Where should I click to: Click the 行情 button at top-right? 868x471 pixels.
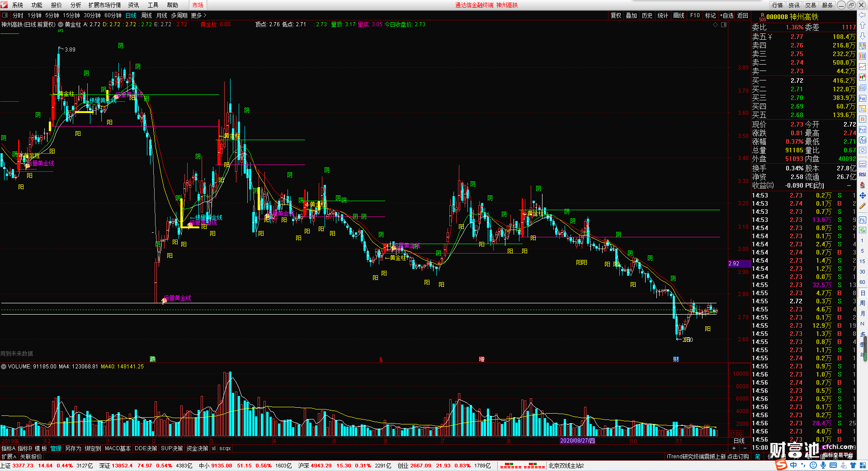(x=778, y=5)
